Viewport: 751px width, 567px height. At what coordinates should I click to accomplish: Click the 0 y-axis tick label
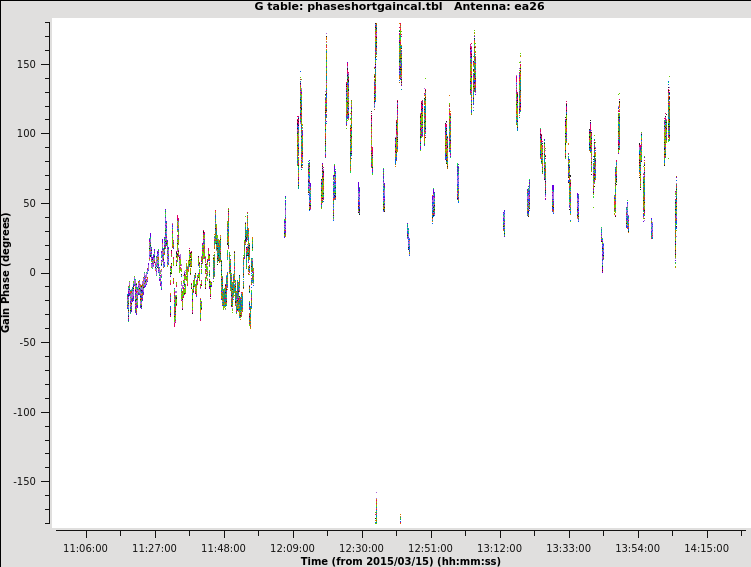tap(34, 273)
